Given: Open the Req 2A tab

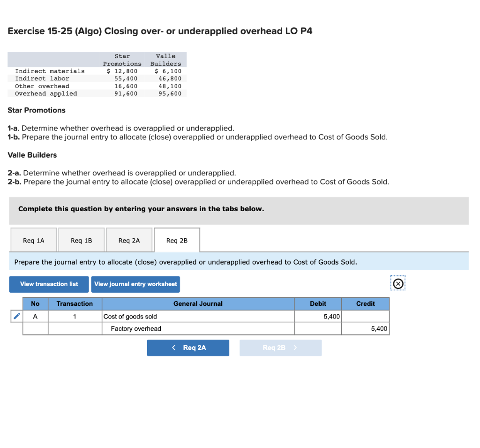Looking at the screenshot, I should (x=129, y=240).
